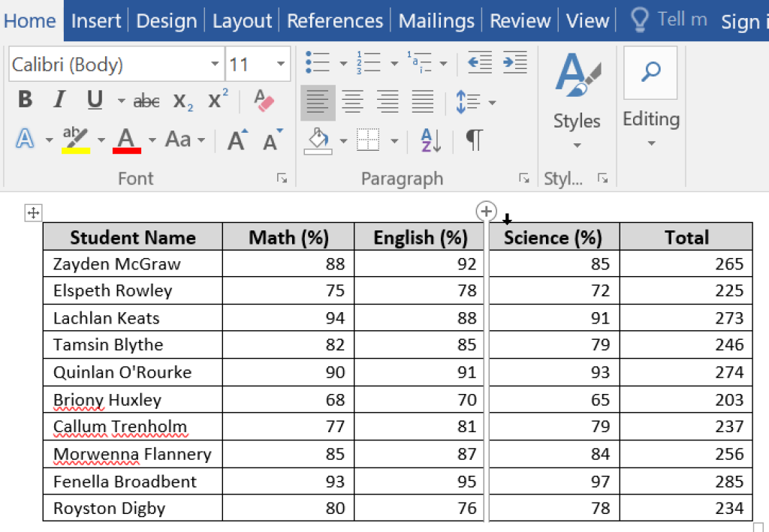
Task: Open the Font dialog launcher
Action: 282,179
